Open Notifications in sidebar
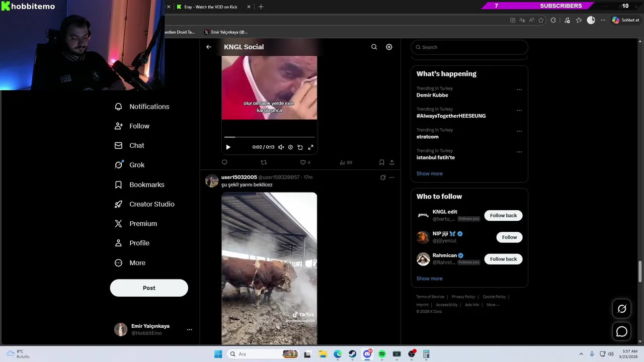The height and width of the screenshot is (362, 644). click(x=142, y=107)
